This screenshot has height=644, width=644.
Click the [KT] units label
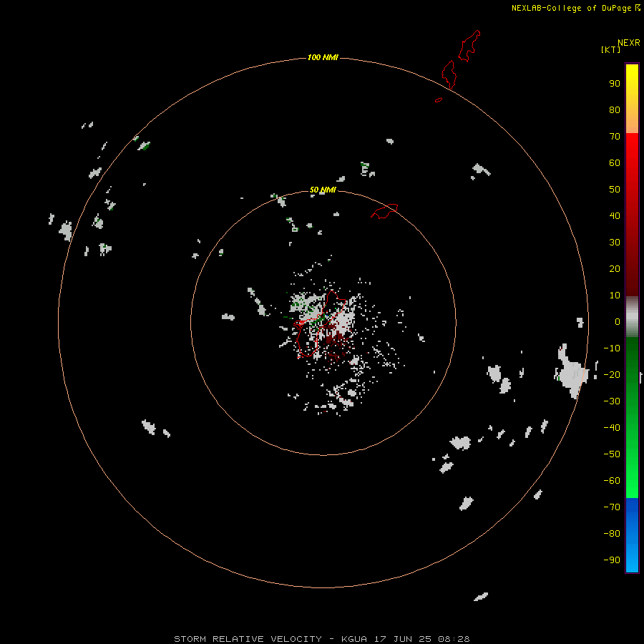(x=610, y=49)
